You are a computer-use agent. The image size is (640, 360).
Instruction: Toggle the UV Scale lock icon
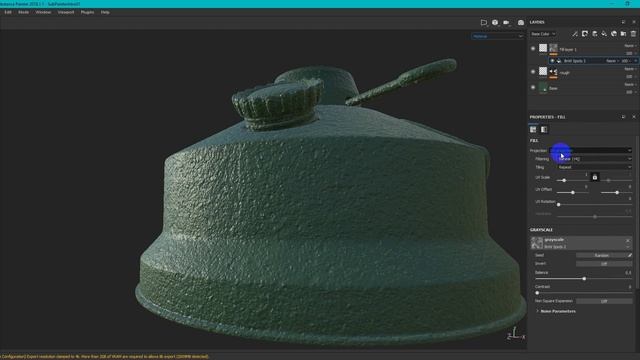click(595, 177)
